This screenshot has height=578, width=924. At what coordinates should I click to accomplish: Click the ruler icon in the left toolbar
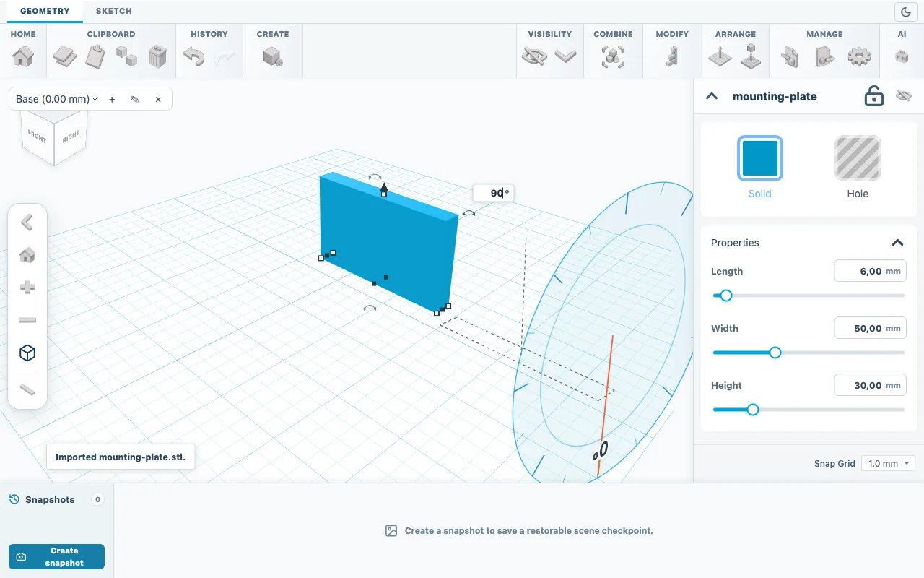[x=27, y=389]
